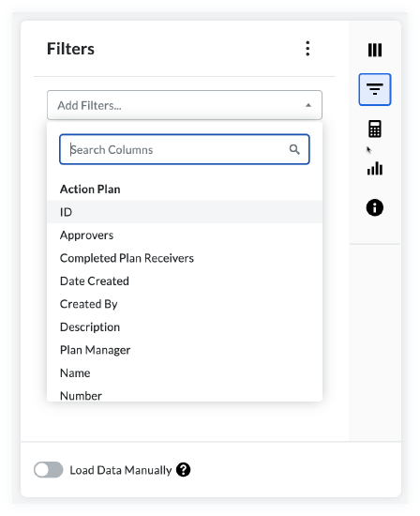This screenshot has height=516, width=420.
Task: Collapse the Add Filters dropdown
Action: point(308,105)
